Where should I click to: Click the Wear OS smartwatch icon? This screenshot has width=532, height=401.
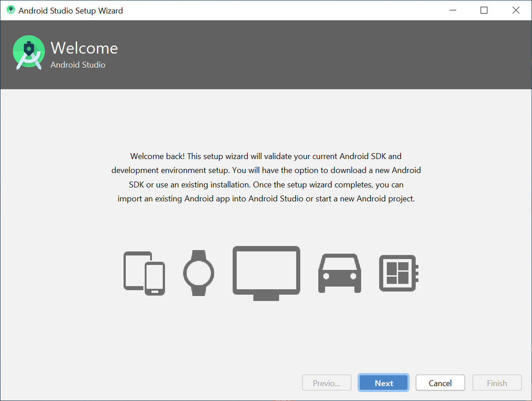198,273
